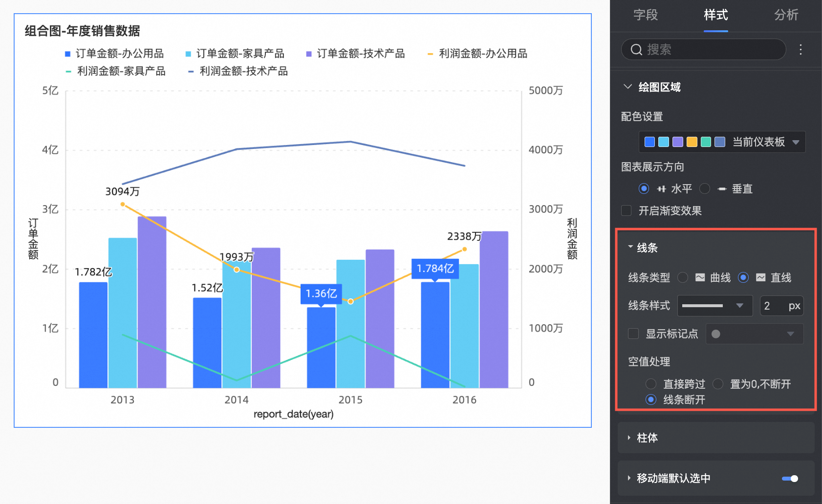This screenshot has width=822, height=504.
Task: Click the 2013 x-axis label
Action: coord(122,400)
